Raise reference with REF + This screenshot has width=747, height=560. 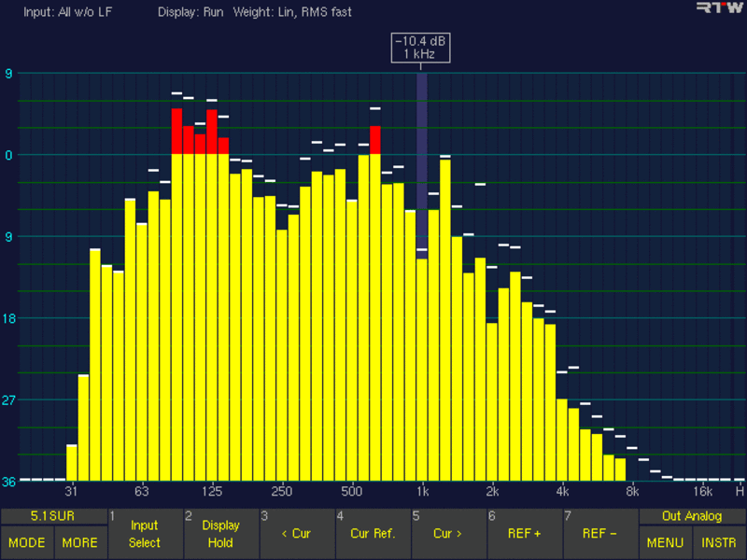click(525, 534)
